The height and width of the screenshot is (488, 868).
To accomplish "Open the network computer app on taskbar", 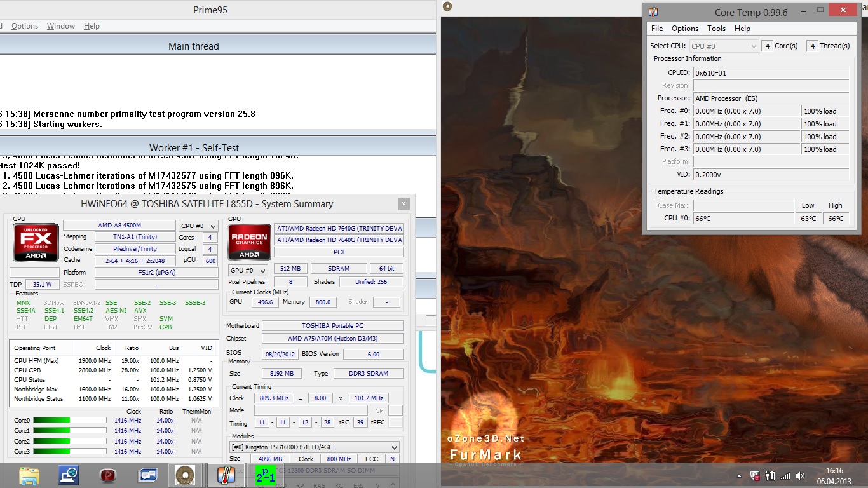I will 69,475.
